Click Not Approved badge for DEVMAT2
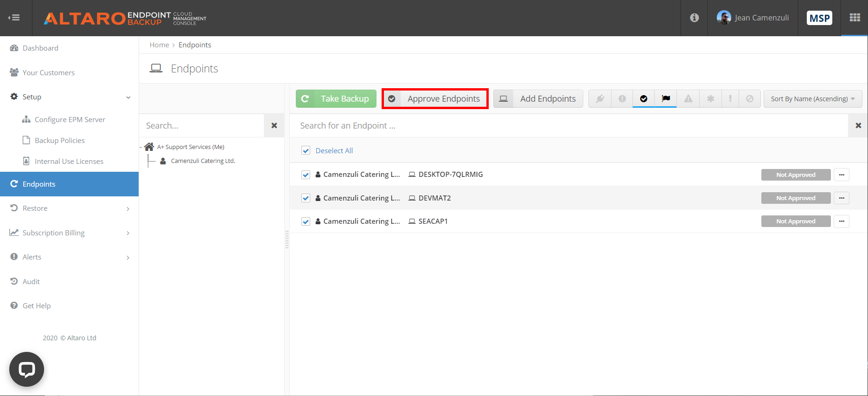 [796, 198]
